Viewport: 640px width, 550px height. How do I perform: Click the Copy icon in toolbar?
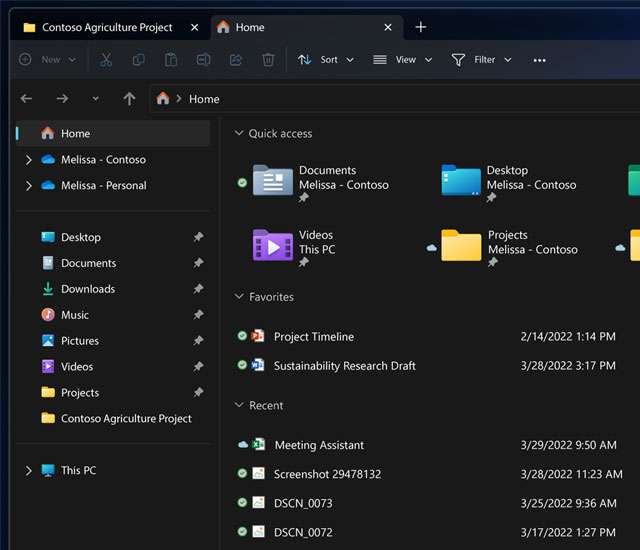coord(138,60)
